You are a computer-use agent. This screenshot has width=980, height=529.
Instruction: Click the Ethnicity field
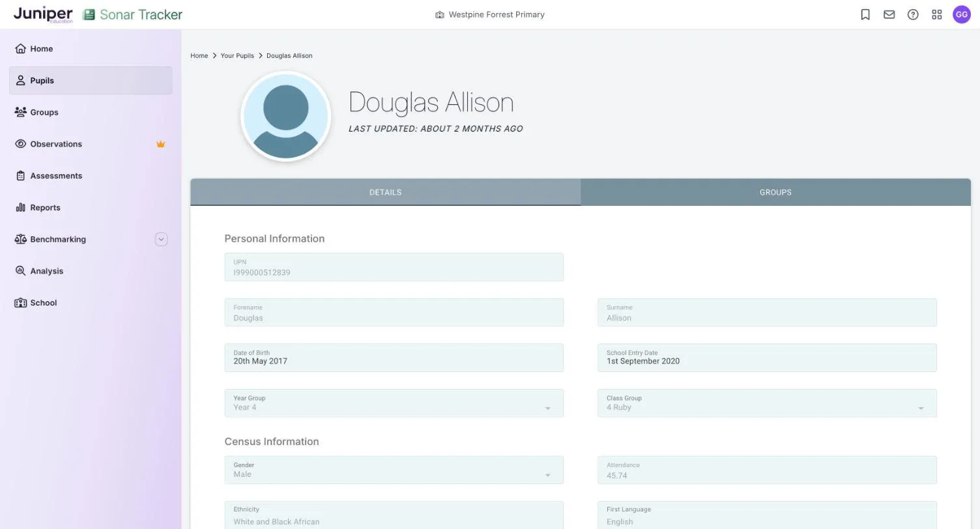point(394,515)
